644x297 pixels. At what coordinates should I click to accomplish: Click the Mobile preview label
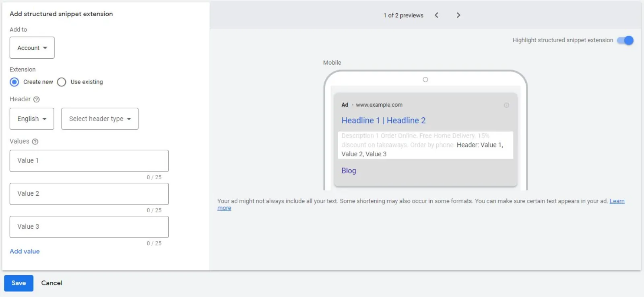pos(332,63)
